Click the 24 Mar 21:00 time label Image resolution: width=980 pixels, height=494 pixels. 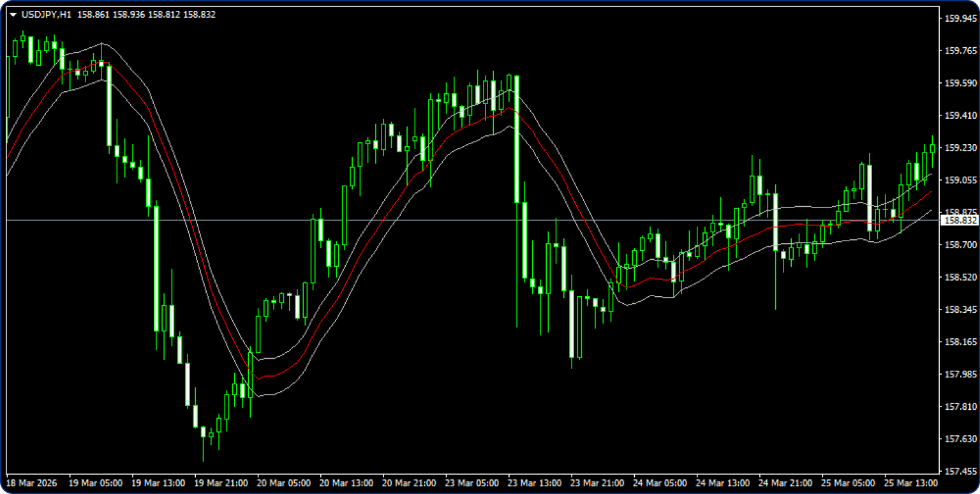pos(785,484)
